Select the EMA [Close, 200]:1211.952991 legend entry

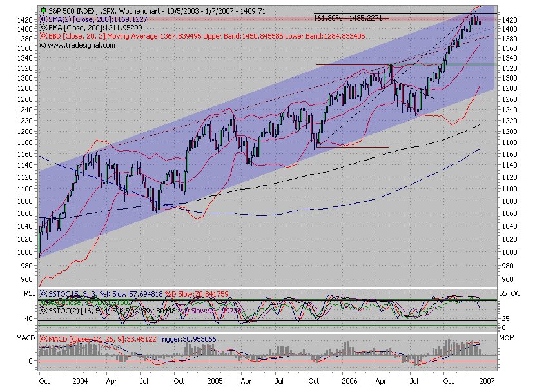tap(97, 28)
